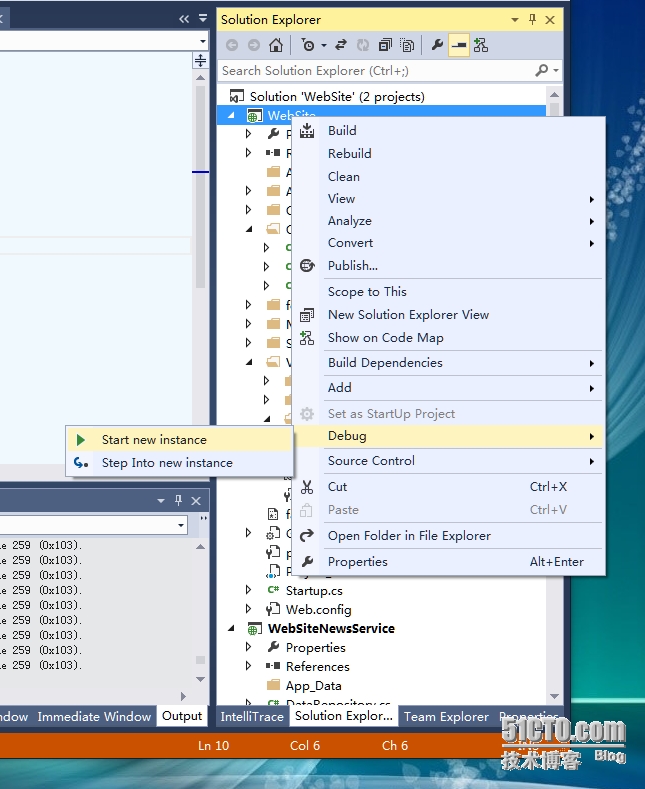
Task: Select the Output tab
Action: pyautogui.click(x=182, y=716)
